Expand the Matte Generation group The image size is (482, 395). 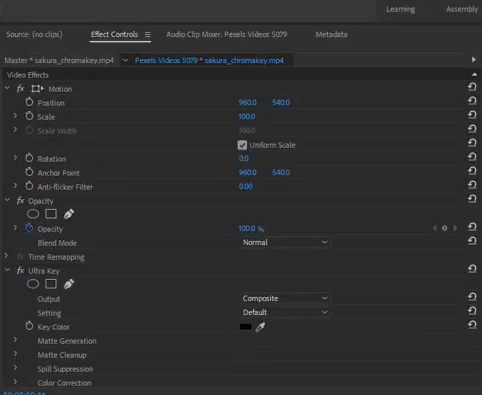[x=15, y=340]
